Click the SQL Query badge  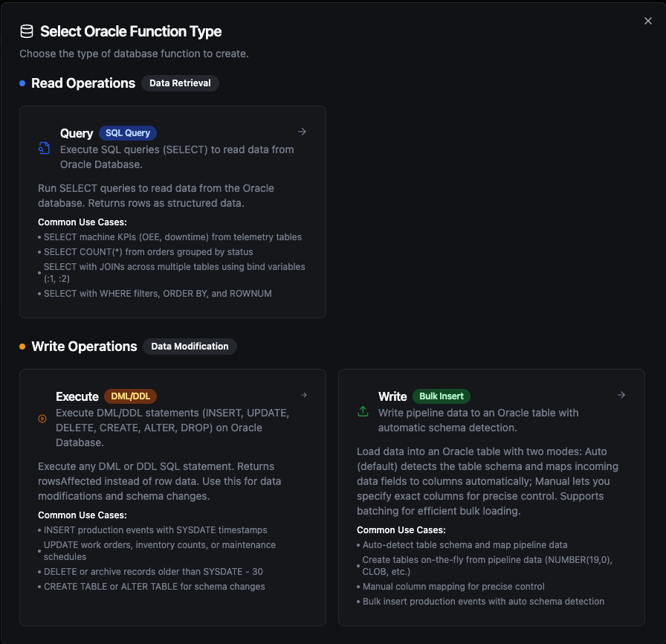pos(128,133)
